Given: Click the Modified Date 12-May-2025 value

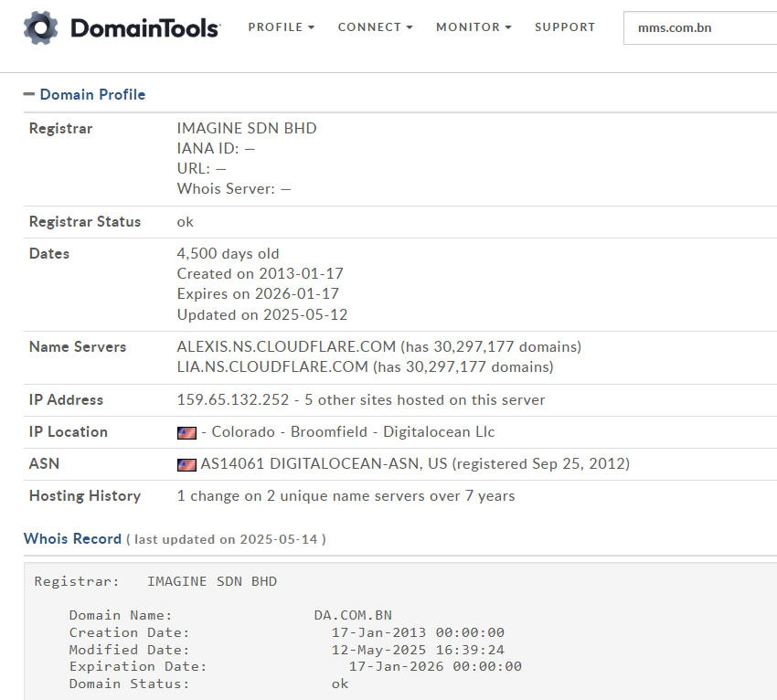Looking at the screenshot, I should tap(418, 650).
